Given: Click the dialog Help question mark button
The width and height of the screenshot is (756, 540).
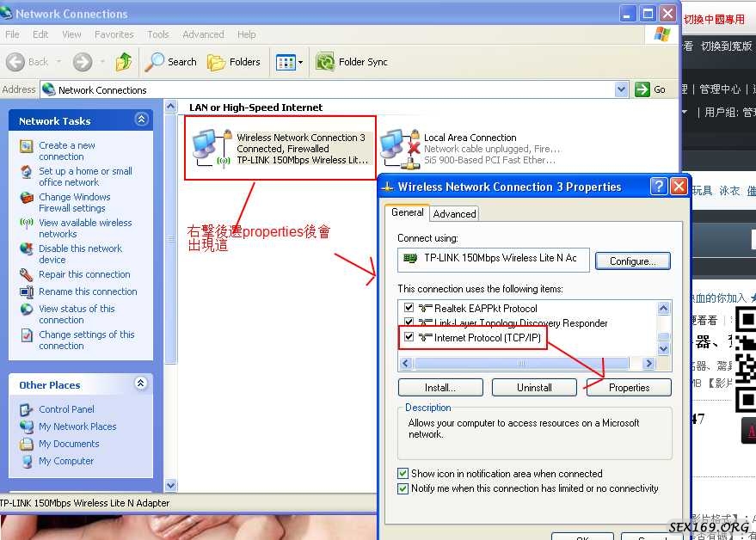Looking at the screenshot, I should coord(659,186).
